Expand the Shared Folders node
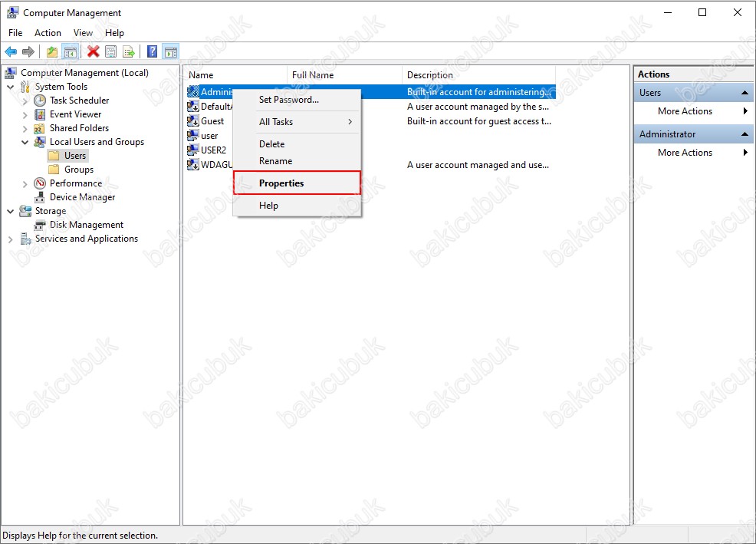Image resolution: width=756 pixels, height=544 pixels. click(x=25, y=129)
